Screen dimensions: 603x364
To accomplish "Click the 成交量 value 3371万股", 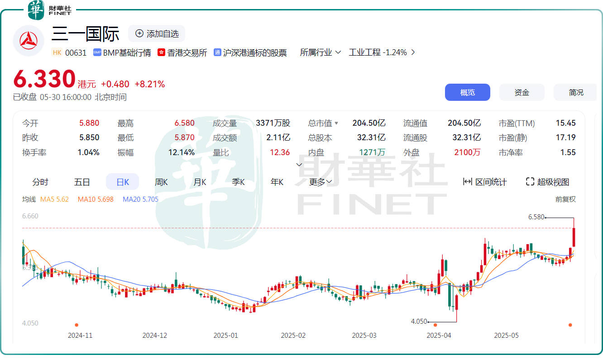I will 273,123.
